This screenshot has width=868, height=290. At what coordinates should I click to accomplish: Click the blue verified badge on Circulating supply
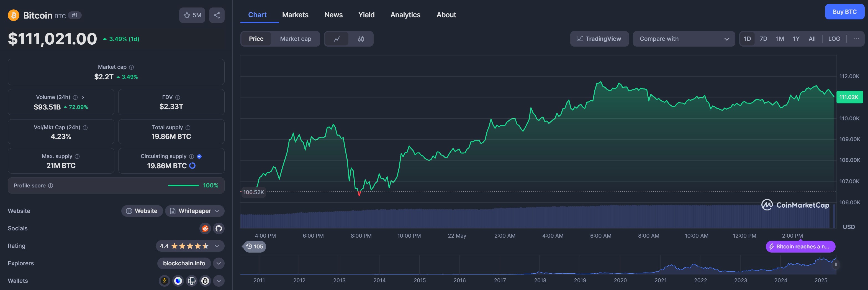pyautogui.click(x=199, y=156)
